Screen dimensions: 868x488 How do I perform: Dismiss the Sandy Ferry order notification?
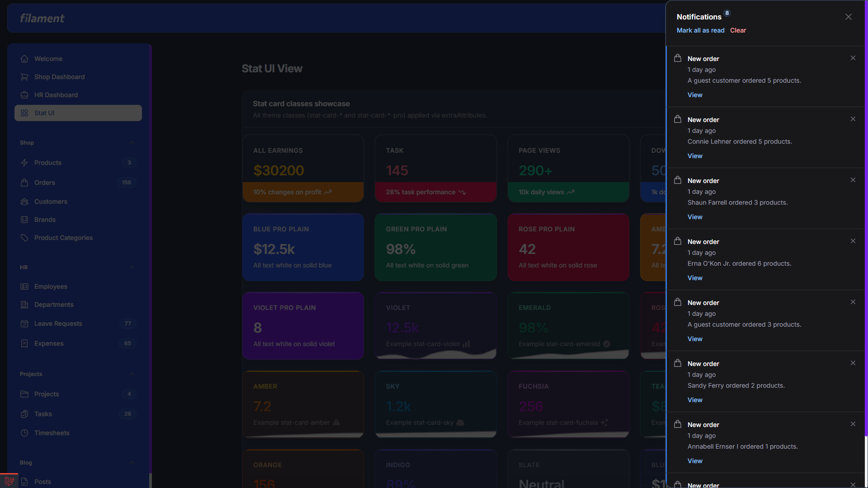coord(853,363)
